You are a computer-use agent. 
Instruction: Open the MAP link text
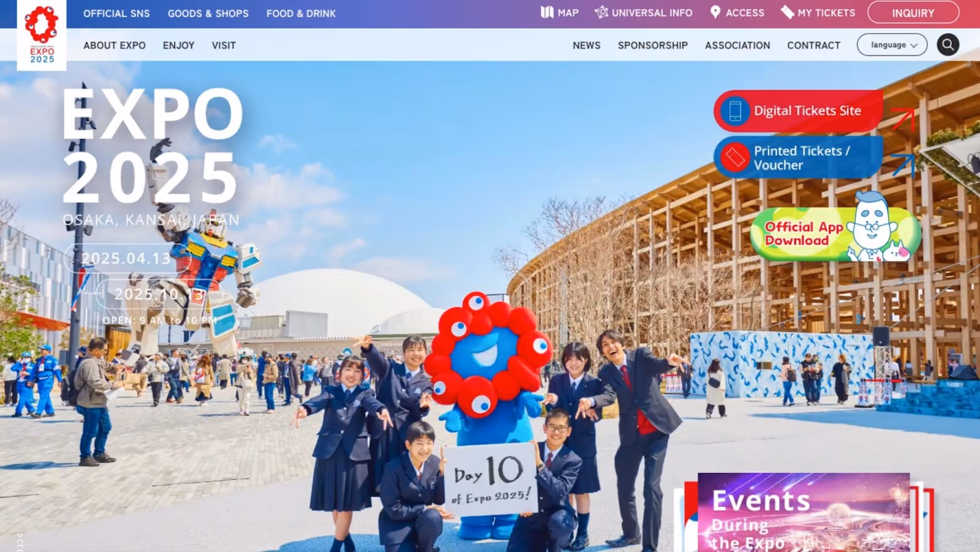(x=568, y=13)
